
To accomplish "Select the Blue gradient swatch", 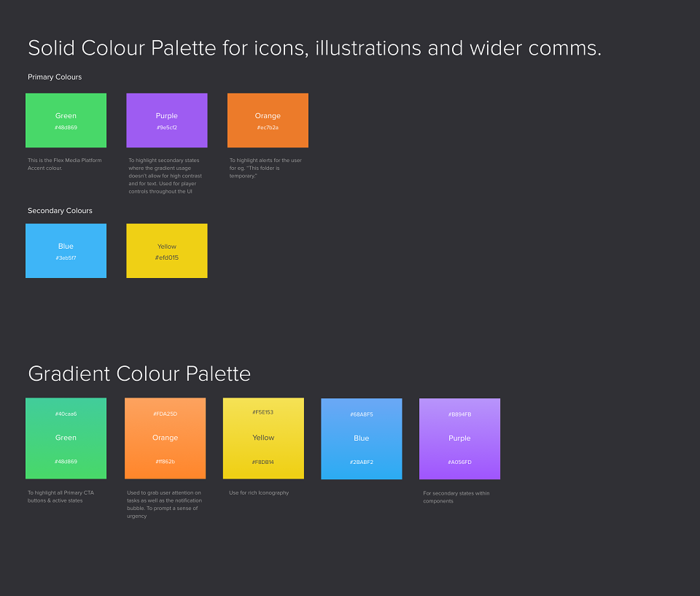I will [362, 438].
